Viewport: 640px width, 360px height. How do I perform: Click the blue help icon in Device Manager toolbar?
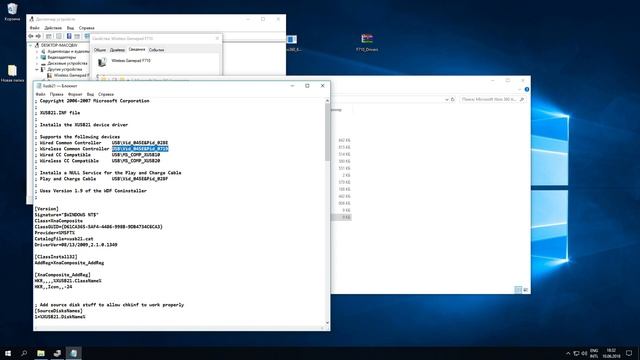pyautogui.click(x=69, y=36)
